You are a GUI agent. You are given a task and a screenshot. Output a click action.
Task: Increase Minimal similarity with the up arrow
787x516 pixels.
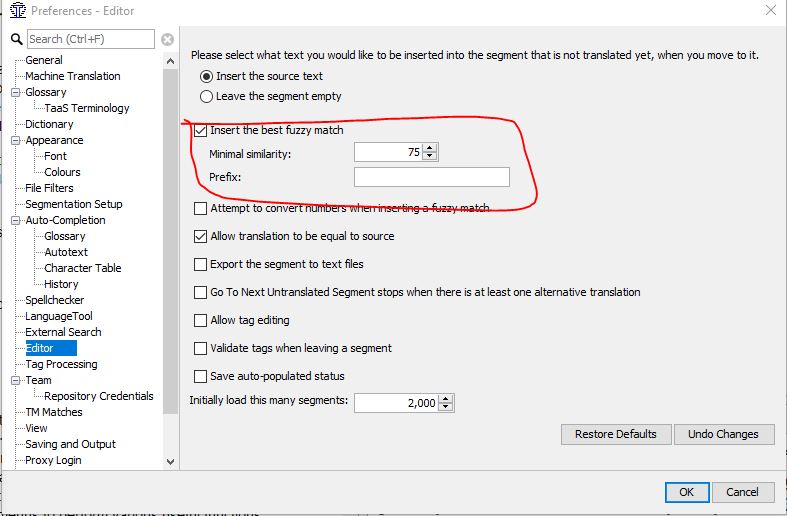pos(430,148)
